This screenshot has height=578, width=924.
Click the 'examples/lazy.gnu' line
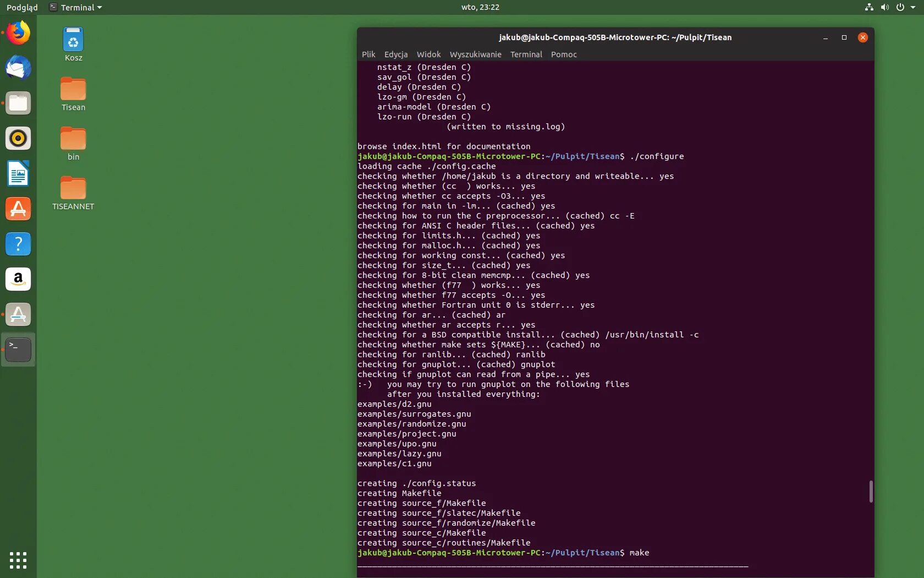click(x=399, y=454)
